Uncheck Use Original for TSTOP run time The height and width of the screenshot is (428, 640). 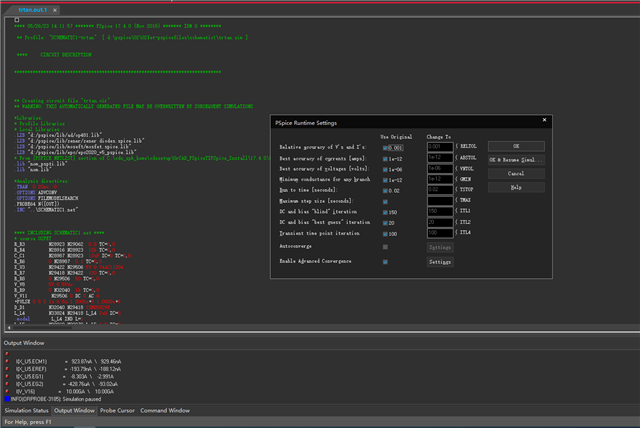[385, 191]
